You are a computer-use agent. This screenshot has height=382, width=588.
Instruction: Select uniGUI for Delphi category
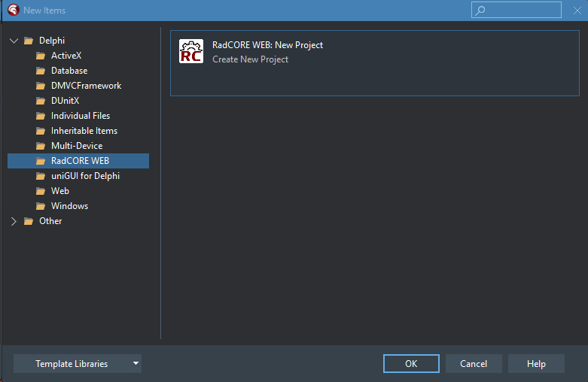85,176
